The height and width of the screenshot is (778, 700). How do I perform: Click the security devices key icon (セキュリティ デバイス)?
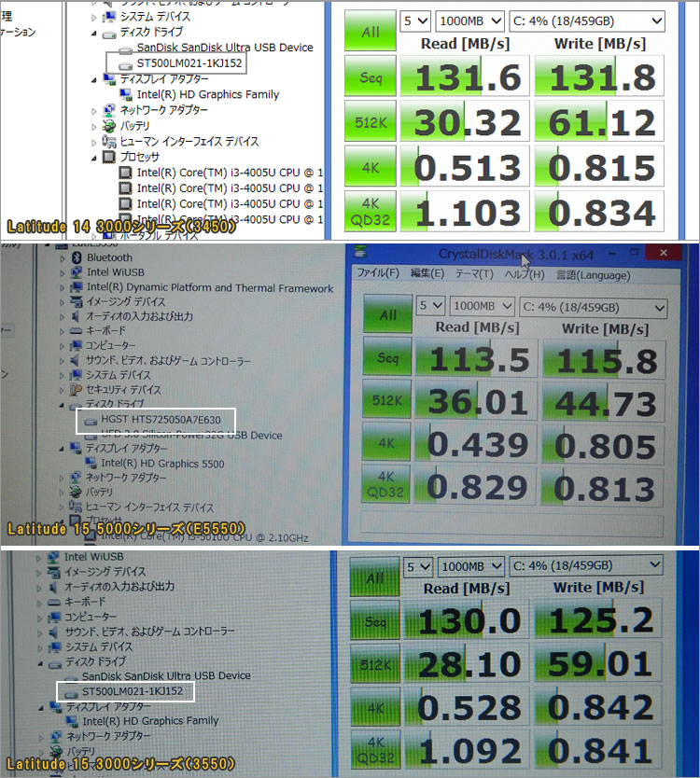pos(76,390)
